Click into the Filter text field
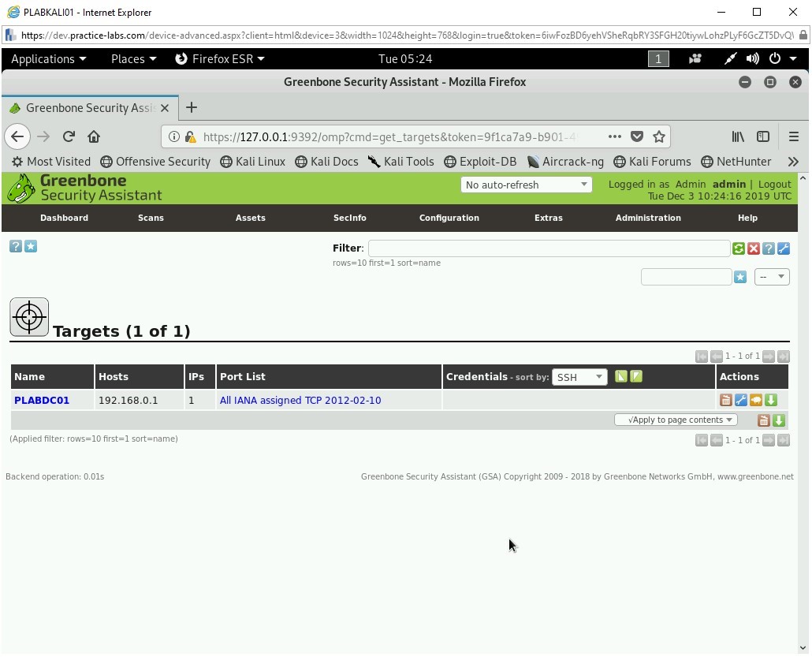This screenshot has width=812, height=657. [548, 248]
